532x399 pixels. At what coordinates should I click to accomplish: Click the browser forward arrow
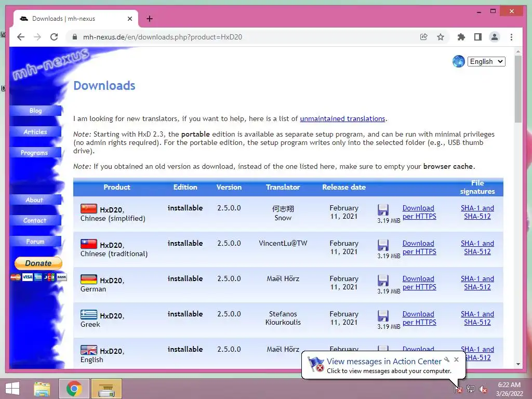point(37,37)
